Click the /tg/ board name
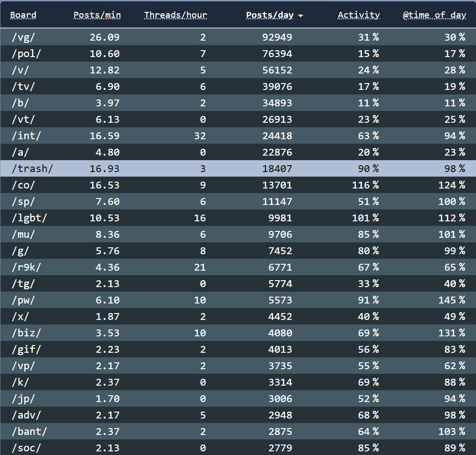The image size is (476, 455). (23, 283)
